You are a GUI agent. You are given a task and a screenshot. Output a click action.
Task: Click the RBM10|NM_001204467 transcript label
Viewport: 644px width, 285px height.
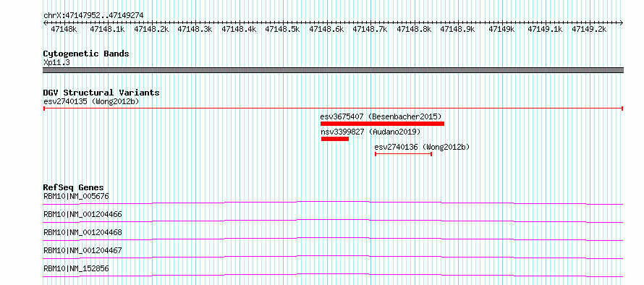point(82,250)
